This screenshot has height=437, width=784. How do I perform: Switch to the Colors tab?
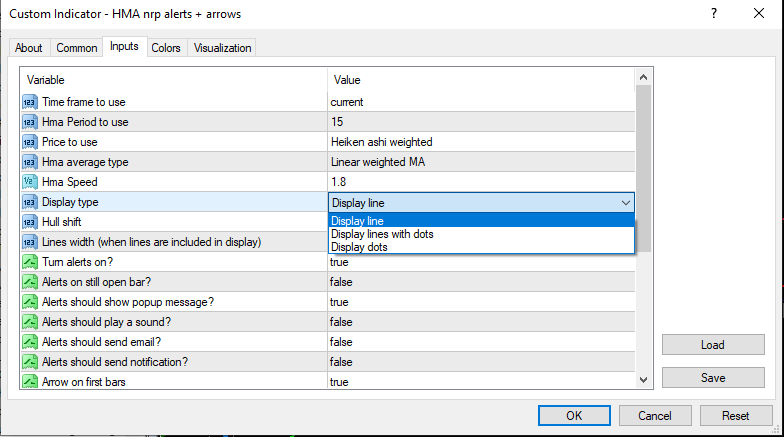coord(166,48)
